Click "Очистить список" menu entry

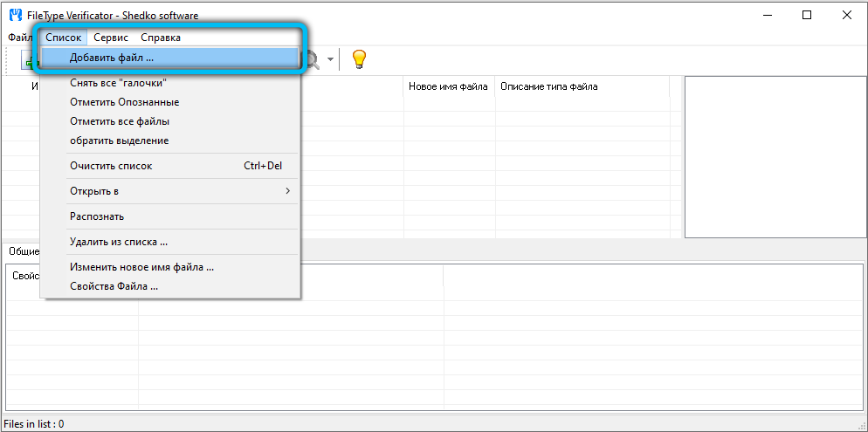[111, 166]
